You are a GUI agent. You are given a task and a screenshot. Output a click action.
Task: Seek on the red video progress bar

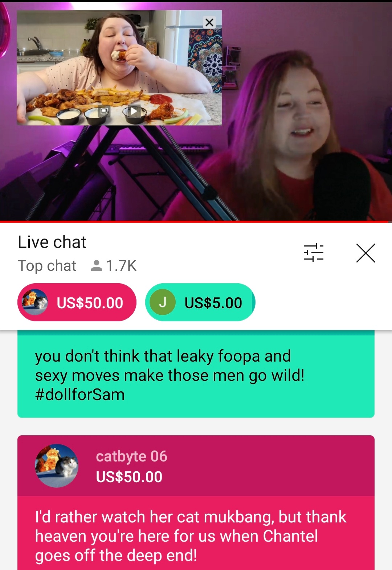pos(196,221)
